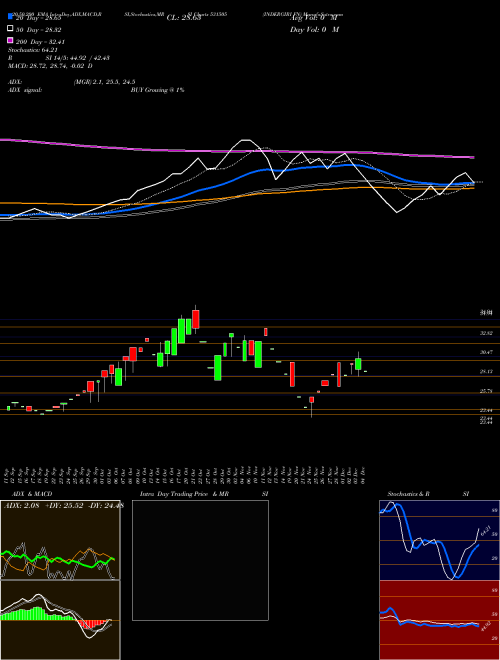Click the 25.78 price axis label
Viewport: 500px width, 660px height.
coord(486,391)
